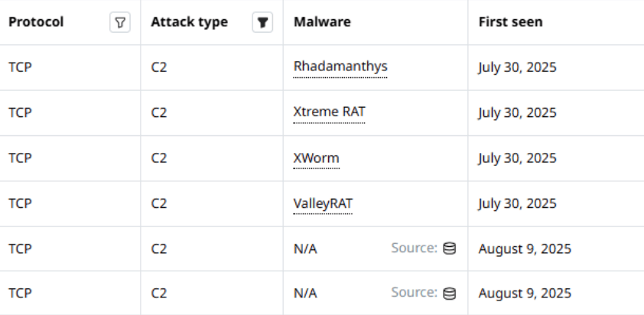Click the Source database icon in the last row
The image size is (644, 315).
450,293
